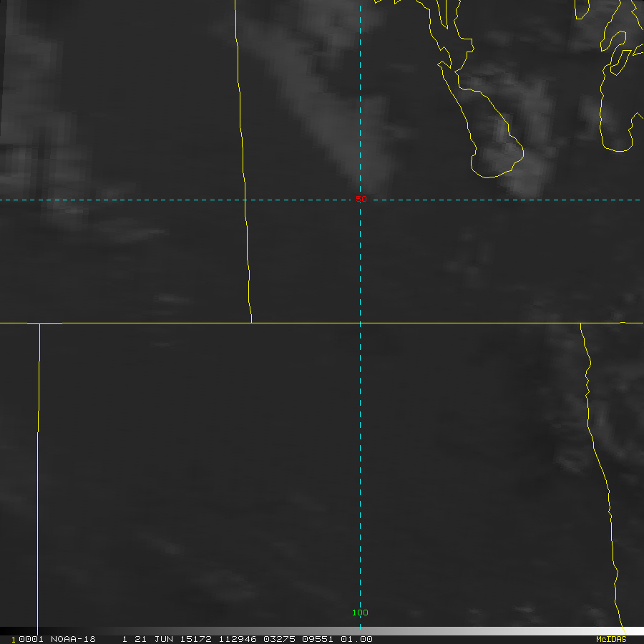Screen dimensions: 644x644
Task: Click junction of central yellow border and horizontal line
Action: pyautogui.click(x=251, y=323)
